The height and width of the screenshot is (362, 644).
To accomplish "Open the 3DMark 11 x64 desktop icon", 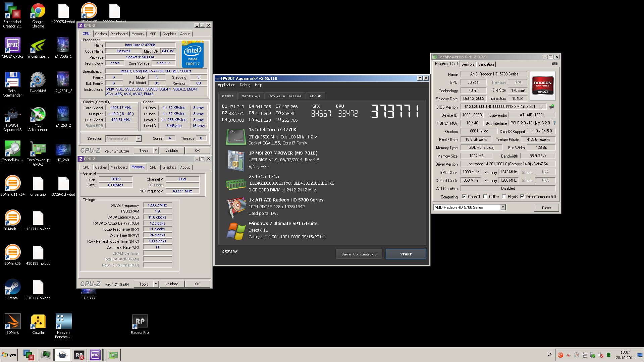I will point(12,185).
